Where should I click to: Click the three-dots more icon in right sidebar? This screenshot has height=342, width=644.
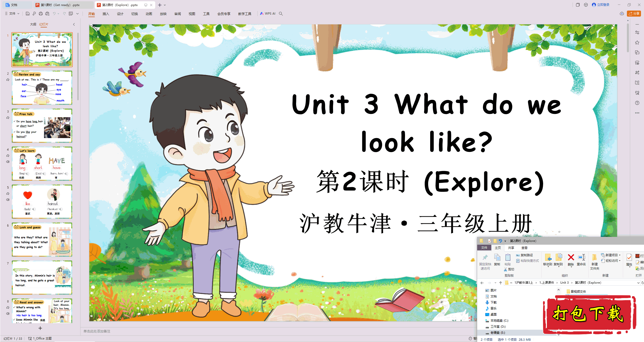[x=637, y=113]
